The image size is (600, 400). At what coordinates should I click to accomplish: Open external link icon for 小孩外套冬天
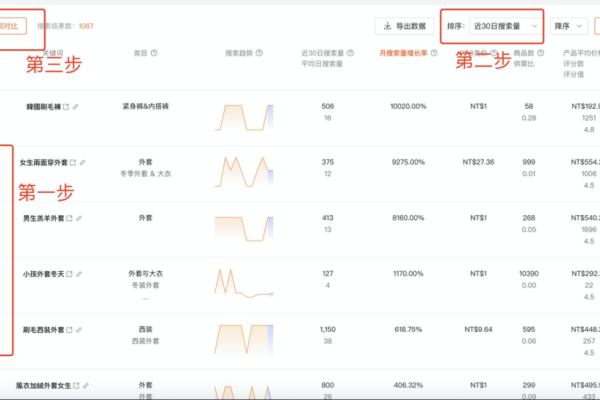(69, 274)
